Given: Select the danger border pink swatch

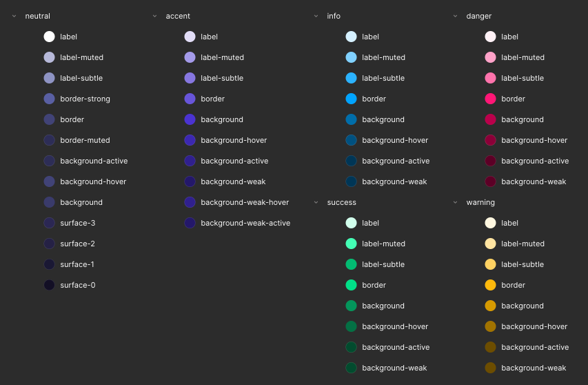Looking at the screenshot, I should (x=491, y=99).
